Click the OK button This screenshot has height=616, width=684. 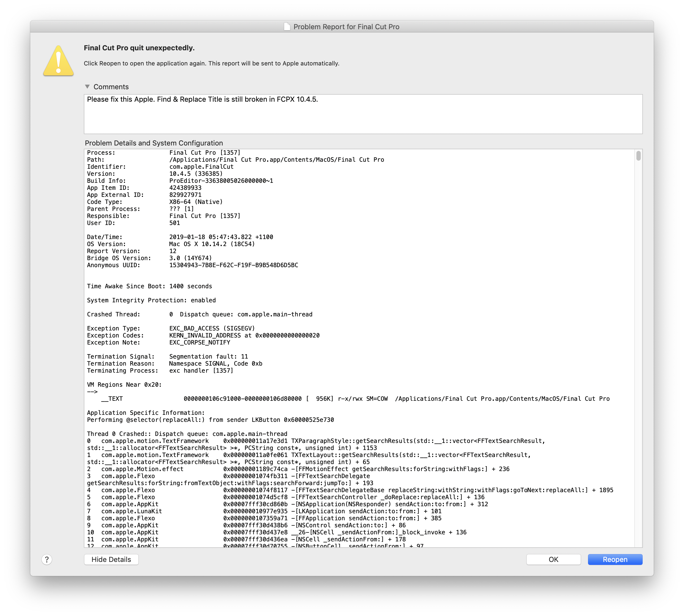coord(553,559)
